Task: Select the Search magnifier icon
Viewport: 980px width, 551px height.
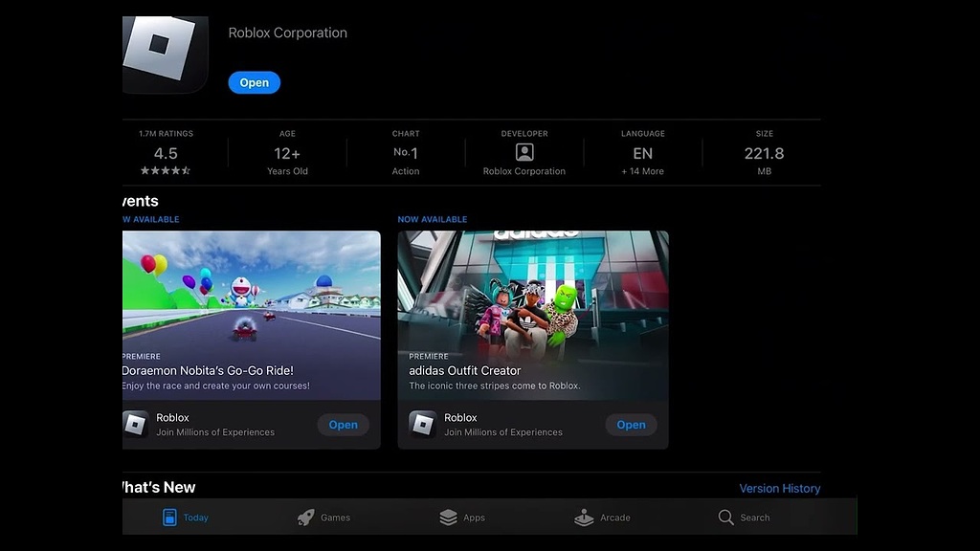Action: pos(724,517)
